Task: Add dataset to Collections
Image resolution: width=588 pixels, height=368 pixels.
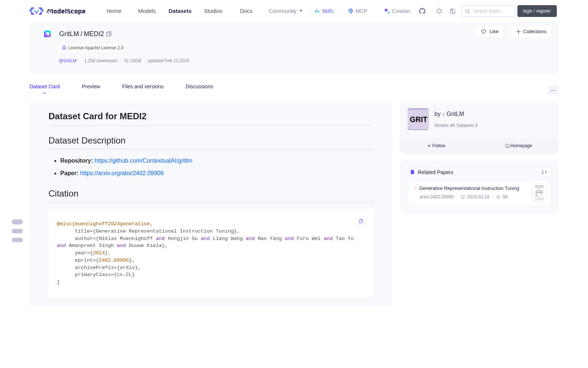Action: [x=531, y=32]
